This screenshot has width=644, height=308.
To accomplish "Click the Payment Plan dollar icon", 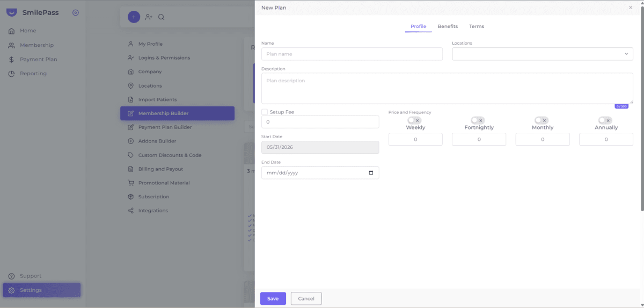I will click(11, 59).
